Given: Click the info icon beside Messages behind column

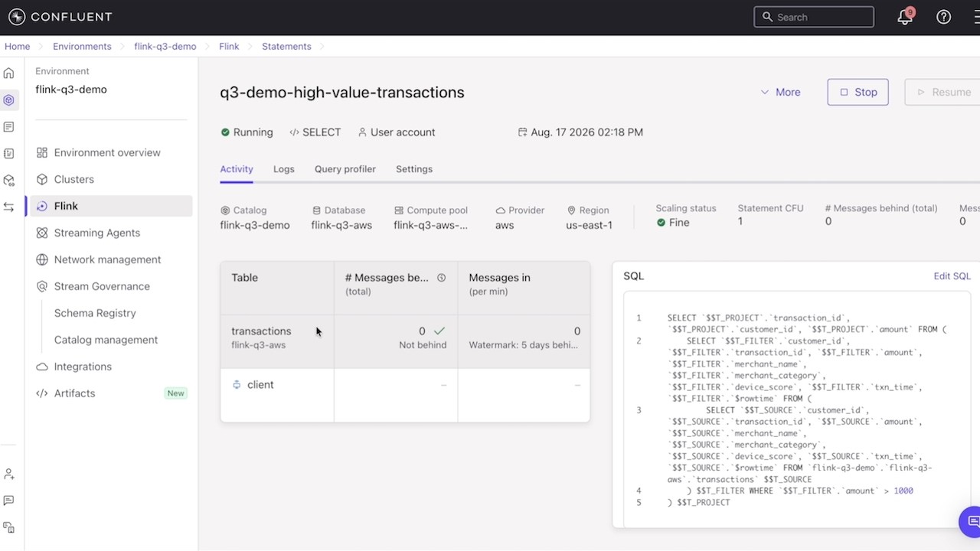Looking at the screenshot, I should [441, 278].
